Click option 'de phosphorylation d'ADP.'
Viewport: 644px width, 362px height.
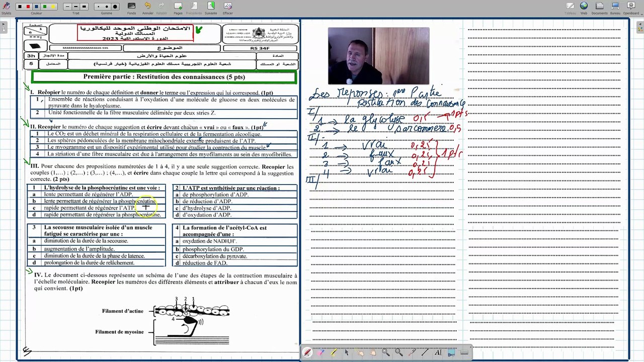(x=215, y=195)
